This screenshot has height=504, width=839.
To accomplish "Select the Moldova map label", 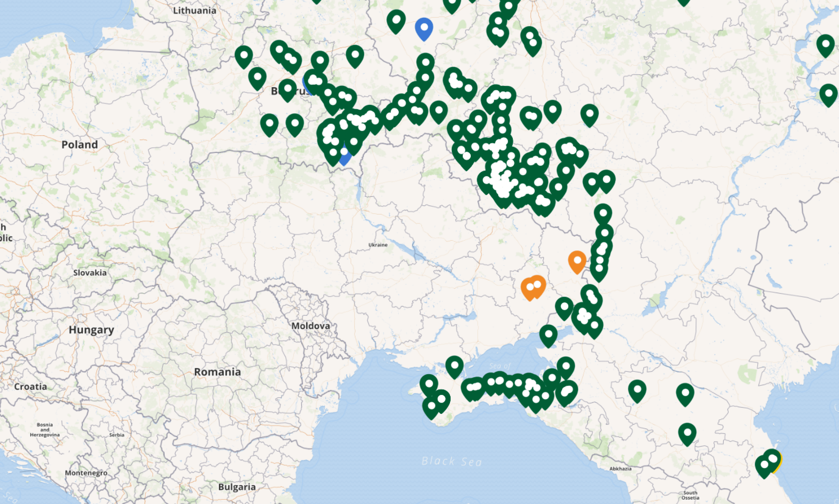I will point(311,326).
